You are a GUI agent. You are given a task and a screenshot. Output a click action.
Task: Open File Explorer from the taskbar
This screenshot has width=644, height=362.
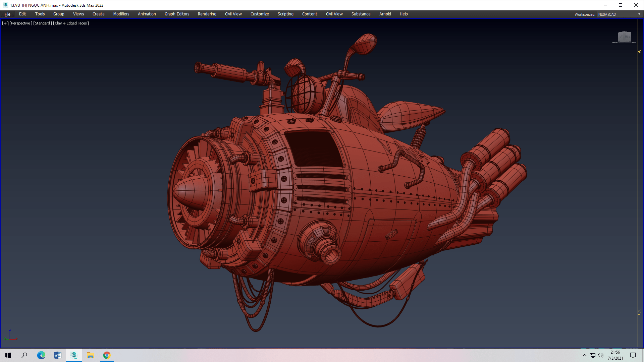click(x=90, y=355)
